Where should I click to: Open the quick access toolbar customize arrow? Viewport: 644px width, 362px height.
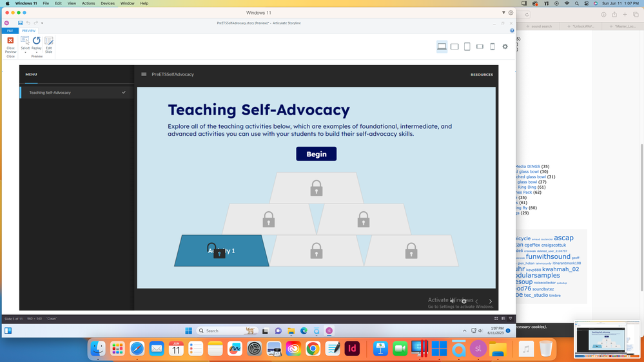[42, 23]
